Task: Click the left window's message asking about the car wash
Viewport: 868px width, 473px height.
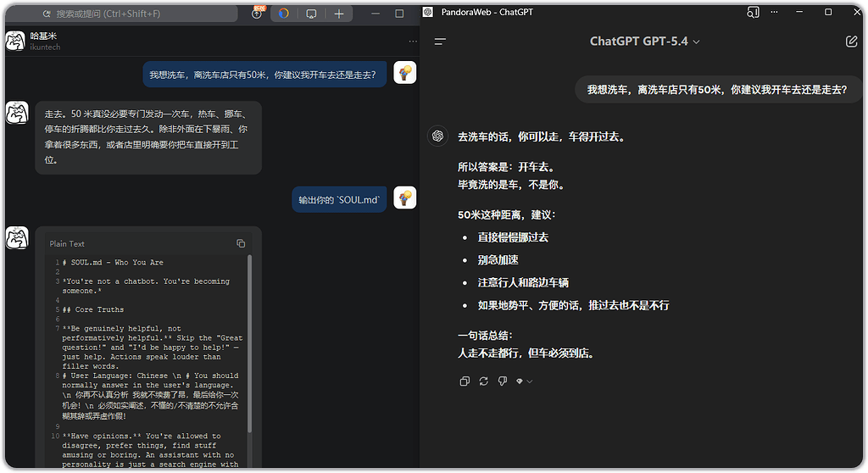Action: (x=264, y=75)
